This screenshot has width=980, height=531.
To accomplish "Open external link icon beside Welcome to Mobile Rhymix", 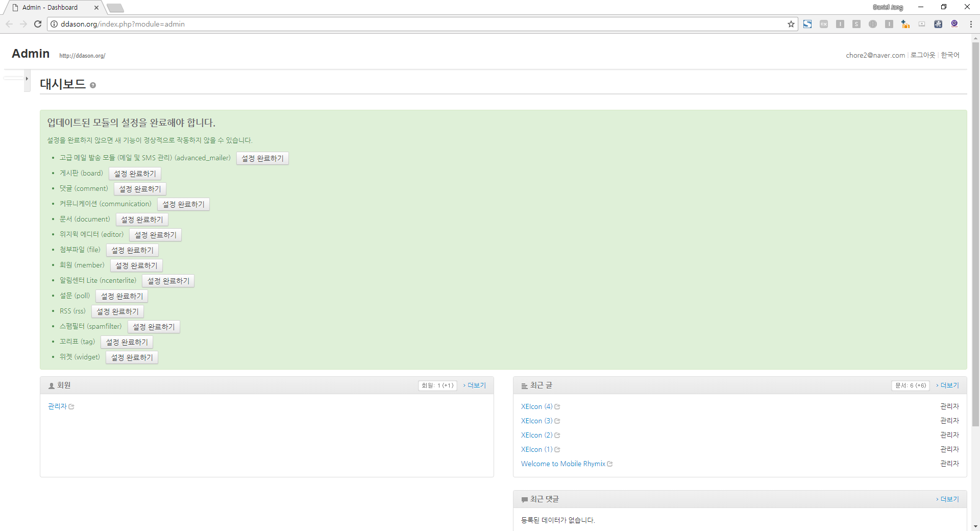I will pyautogui.click(x=610, y=464).
